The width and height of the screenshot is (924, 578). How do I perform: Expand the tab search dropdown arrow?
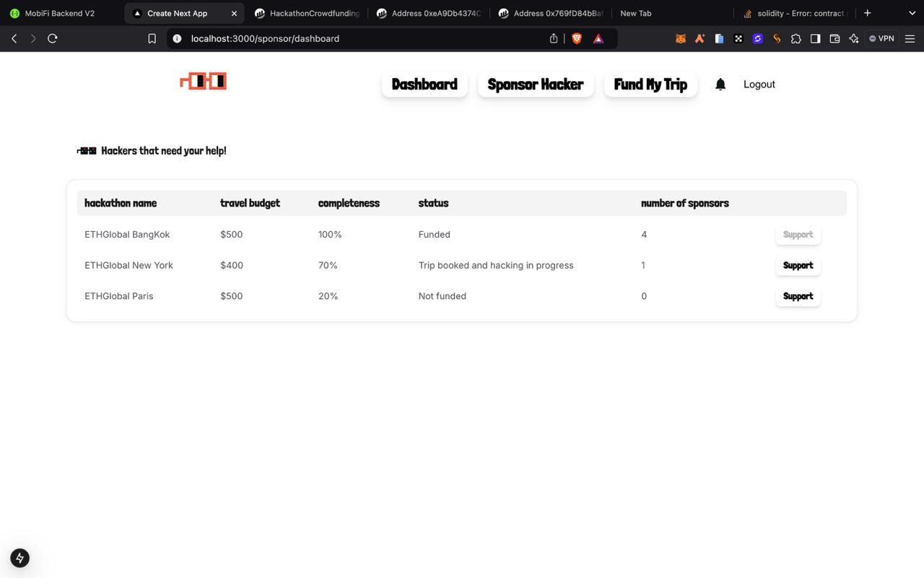pos(912,13)
